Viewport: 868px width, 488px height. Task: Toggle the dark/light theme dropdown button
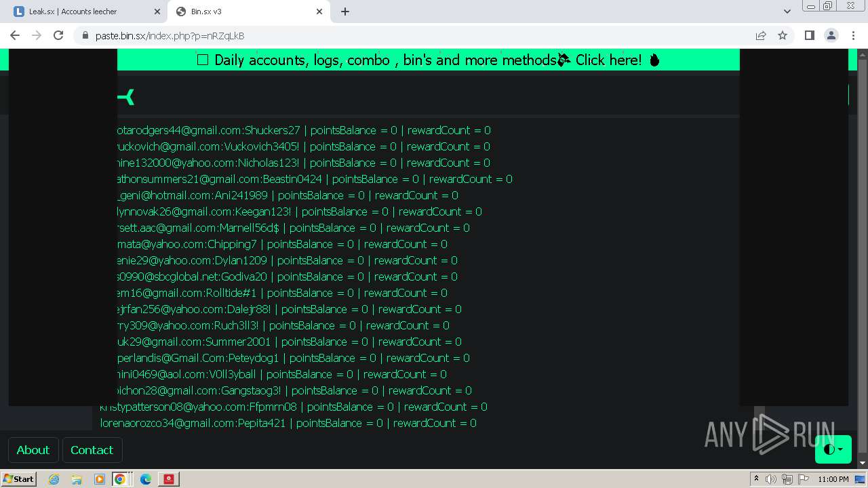tap(833, 449)
